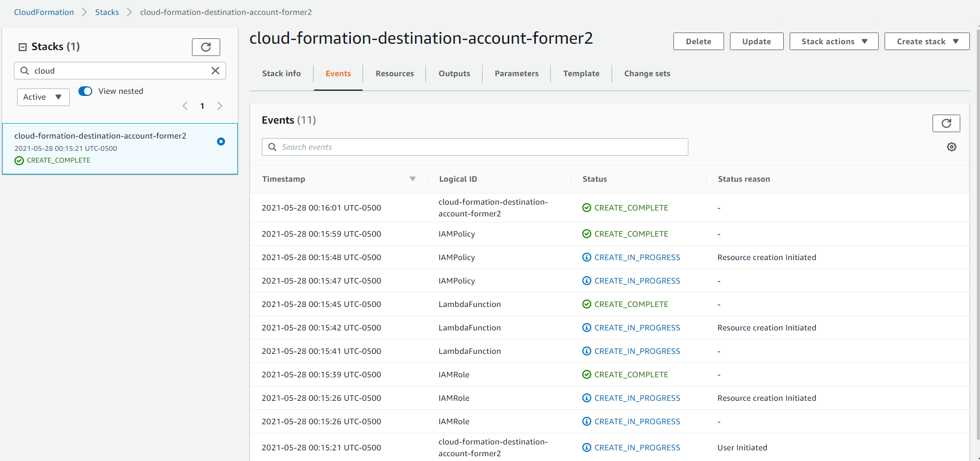Click the Logical ID column header
The height and width of the screenshot is (461, 980).
coord(458,179)
